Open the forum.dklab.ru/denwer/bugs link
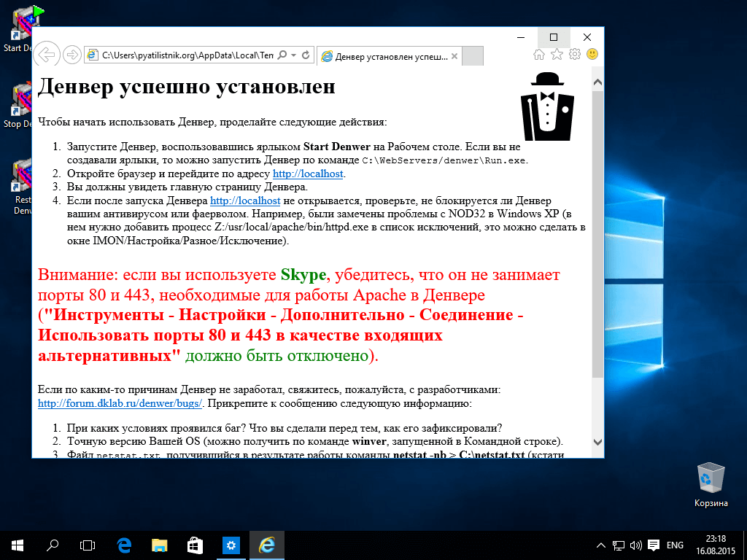The image size is (747, 560). coord(119,403)
